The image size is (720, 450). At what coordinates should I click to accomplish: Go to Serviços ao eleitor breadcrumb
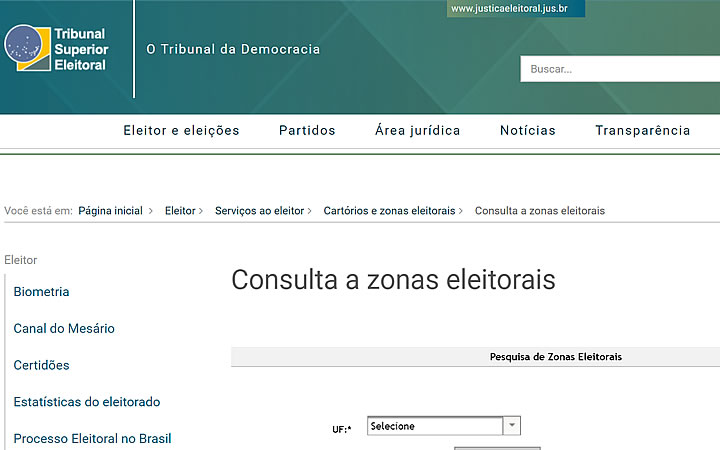tap(259, 211)
